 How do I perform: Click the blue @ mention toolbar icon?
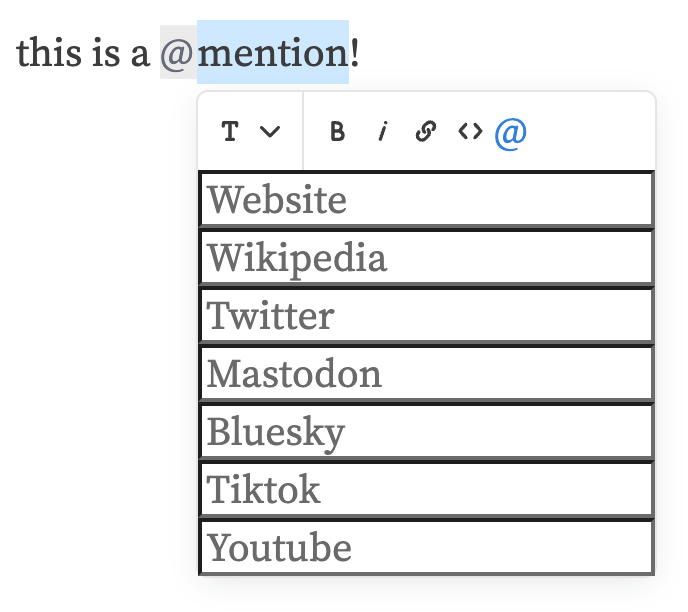point(511,132)
